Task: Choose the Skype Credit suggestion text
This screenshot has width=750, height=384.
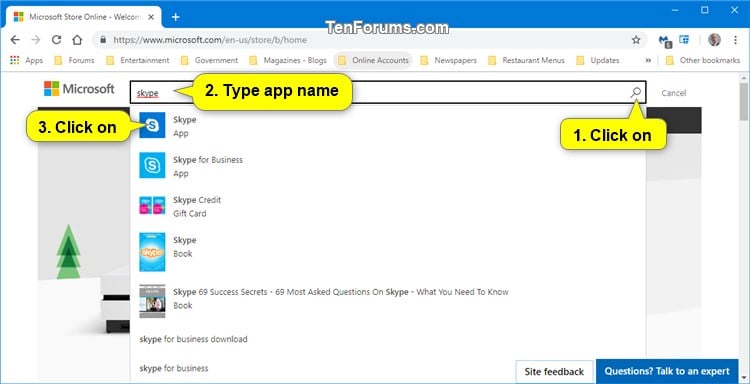Action: click(x=197, y=200)
